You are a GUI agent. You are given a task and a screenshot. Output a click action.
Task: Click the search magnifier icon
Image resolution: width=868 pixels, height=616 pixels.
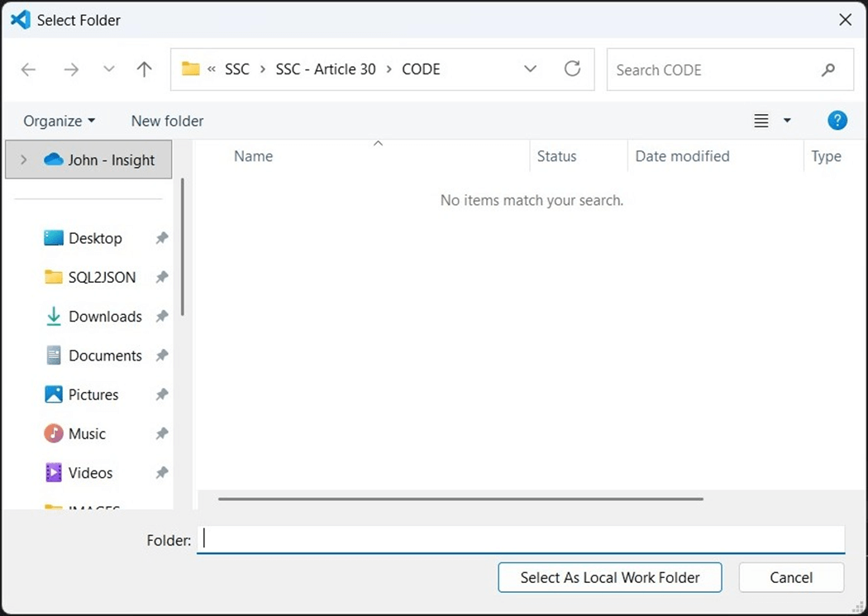[828, 70]
